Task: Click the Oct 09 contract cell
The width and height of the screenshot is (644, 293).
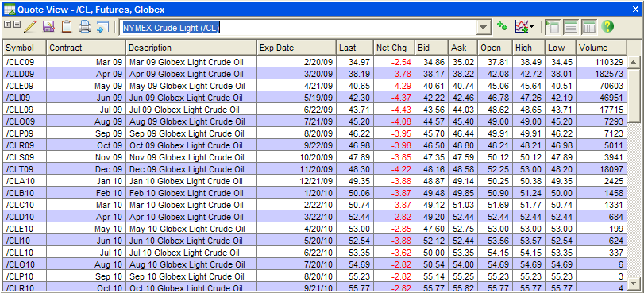Action: click(86, 145)
